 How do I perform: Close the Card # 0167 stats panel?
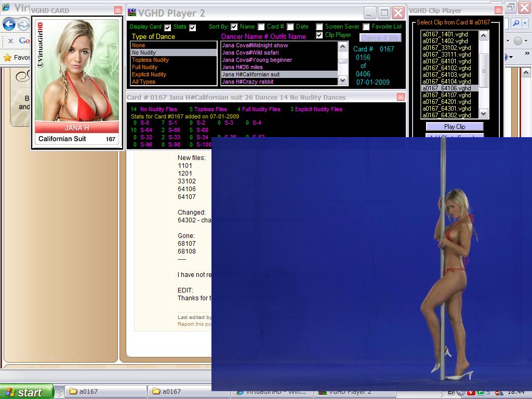point(401,97)
